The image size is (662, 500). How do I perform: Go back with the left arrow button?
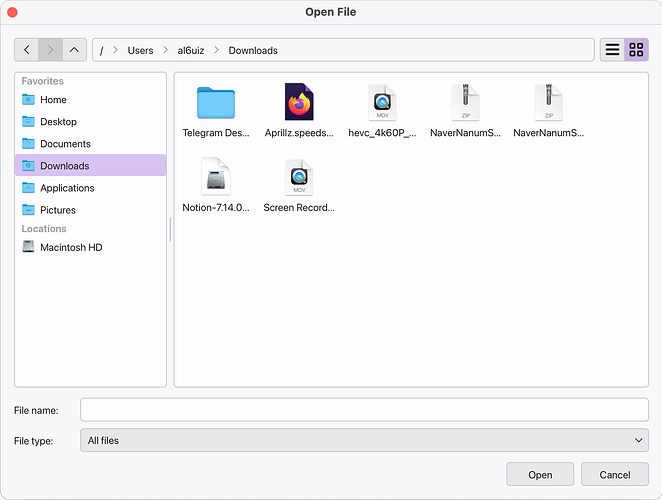click(x=27, y=50)
